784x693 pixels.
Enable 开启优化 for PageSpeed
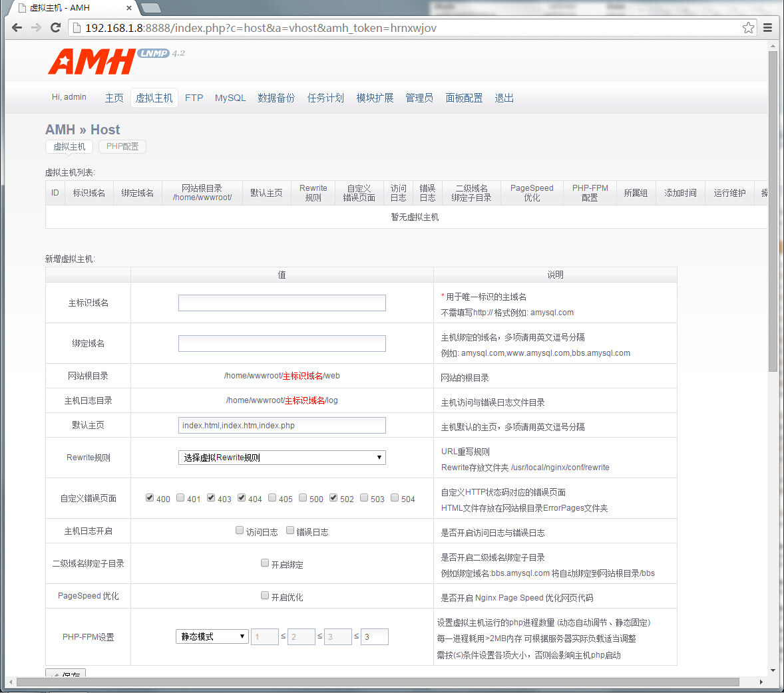coord(265,595)
